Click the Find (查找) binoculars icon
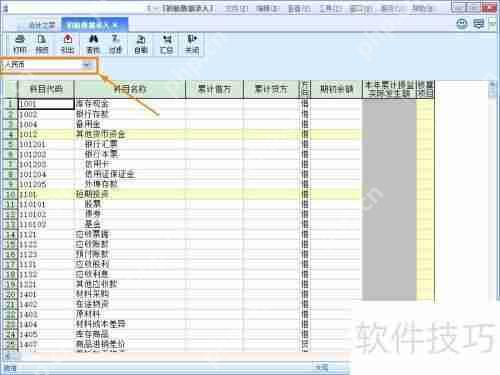This screenshot has height=375, width=500. [93, 44]
